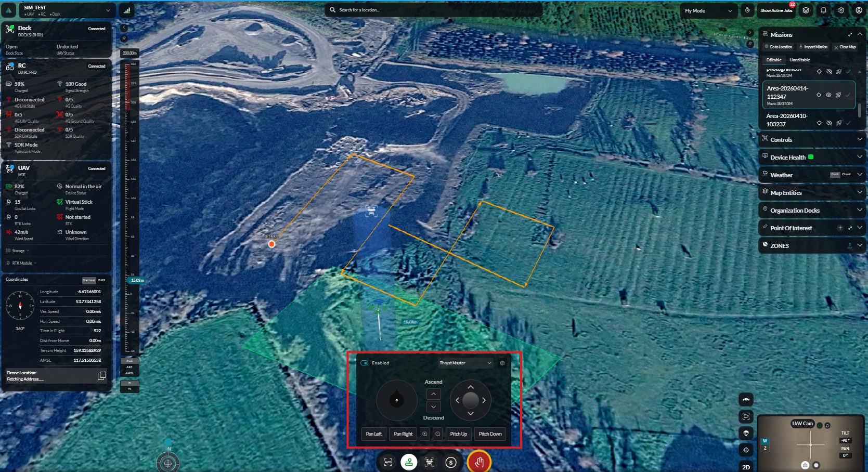Open the map layers icon
868x472 pixels.
tap(806, 10)
